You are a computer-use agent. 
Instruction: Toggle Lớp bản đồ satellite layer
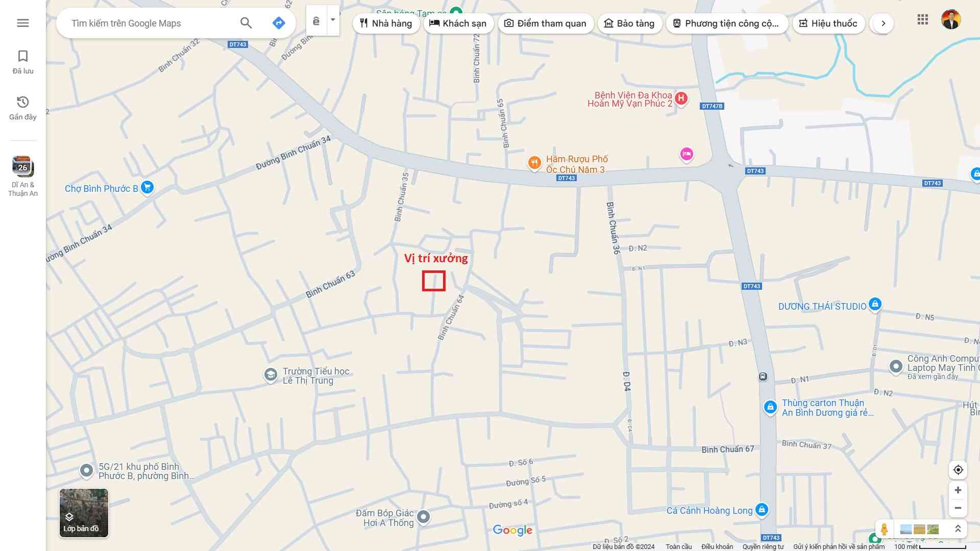[84, 513]
